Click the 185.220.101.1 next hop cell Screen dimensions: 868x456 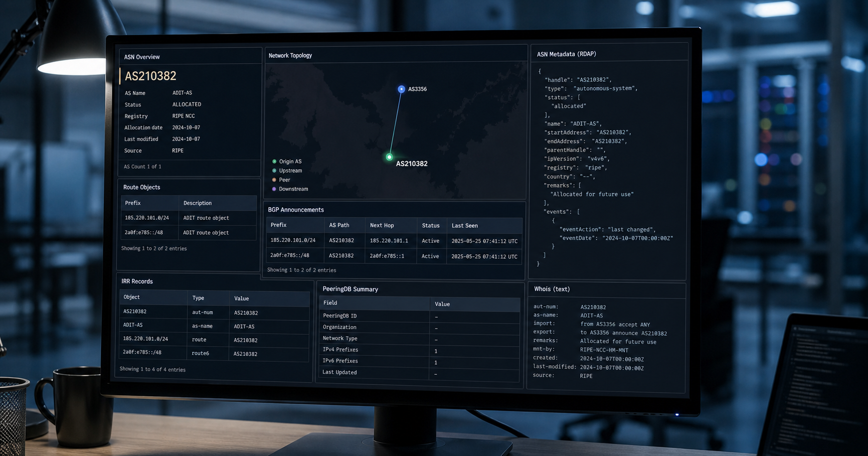pyautogui.click(x=389, y=241)
